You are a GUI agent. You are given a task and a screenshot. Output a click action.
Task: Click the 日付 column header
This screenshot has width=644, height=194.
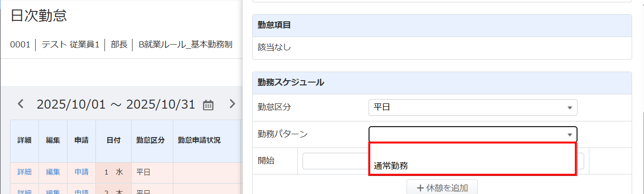114,140
